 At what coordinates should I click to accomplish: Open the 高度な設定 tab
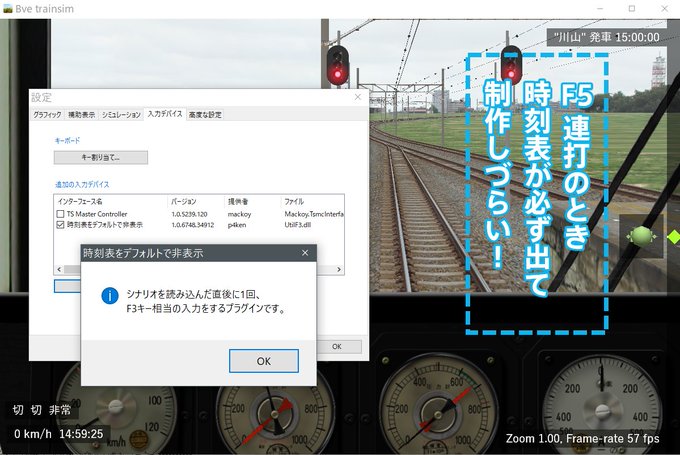[205, 115]
